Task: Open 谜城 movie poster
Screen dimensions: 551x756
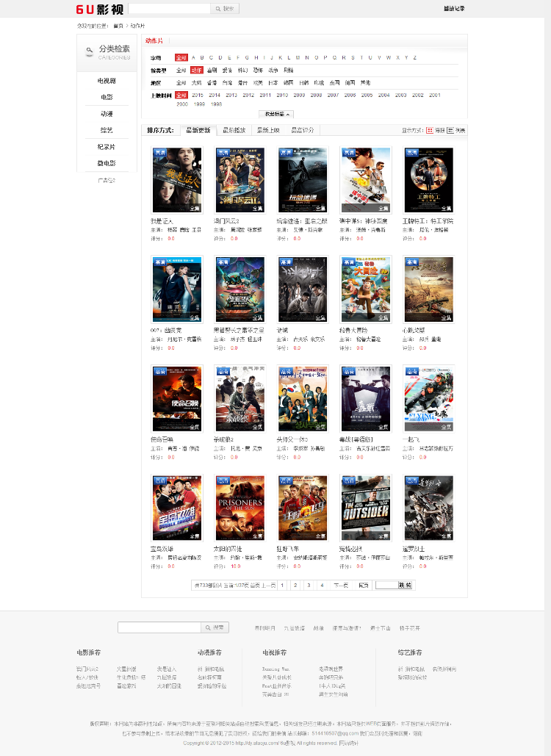Action: pyautogui.click(x=303, y=289)
